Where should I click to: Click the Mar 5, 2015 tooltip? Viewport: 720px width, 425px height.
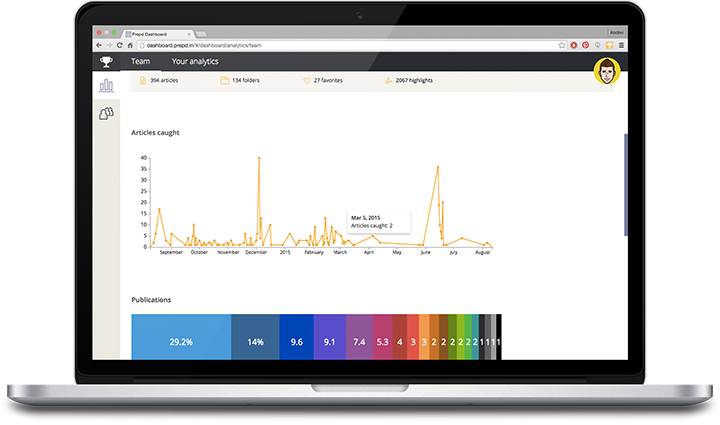(379, 222)
